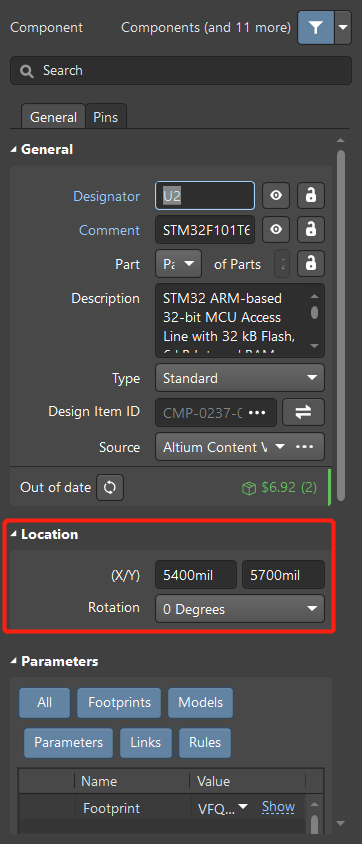Image resolution: width=362 pixels, height=844 pixels.
Task: Toggle the Comment lock icon
Action: pyautogui.click(x=311, y=230)
